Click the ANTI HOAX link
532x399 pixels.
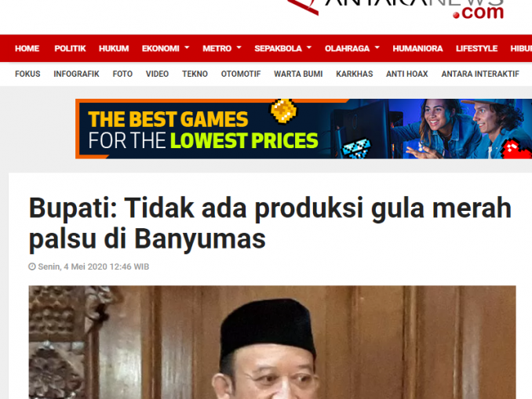point(406,74)
